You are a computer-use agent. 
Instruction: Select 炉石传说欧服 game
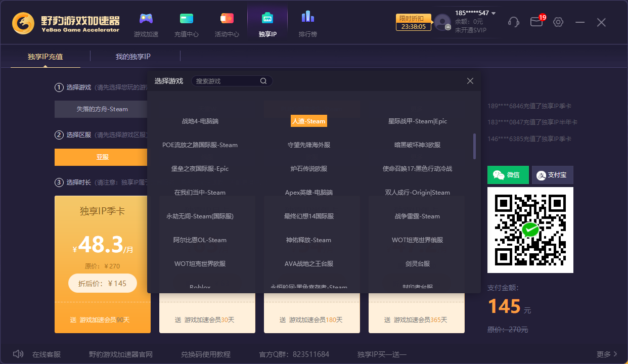309,169
